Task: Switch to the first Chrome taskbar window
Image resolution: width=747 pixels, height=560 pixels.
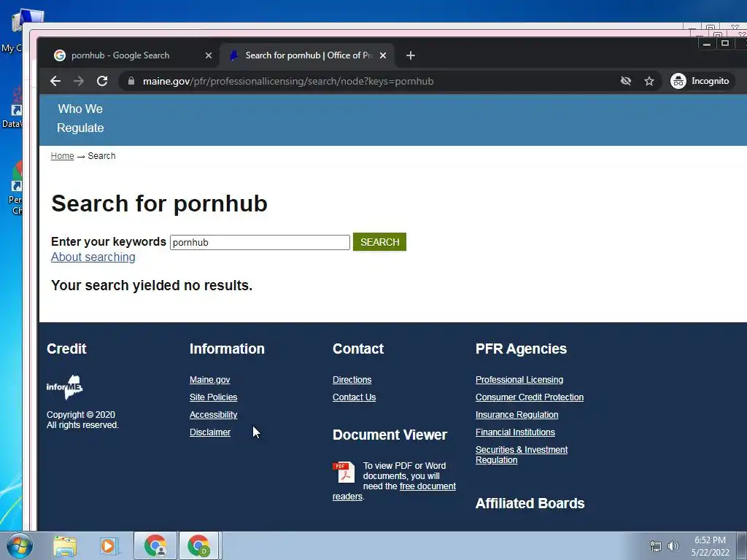Action: pos(155,545)
